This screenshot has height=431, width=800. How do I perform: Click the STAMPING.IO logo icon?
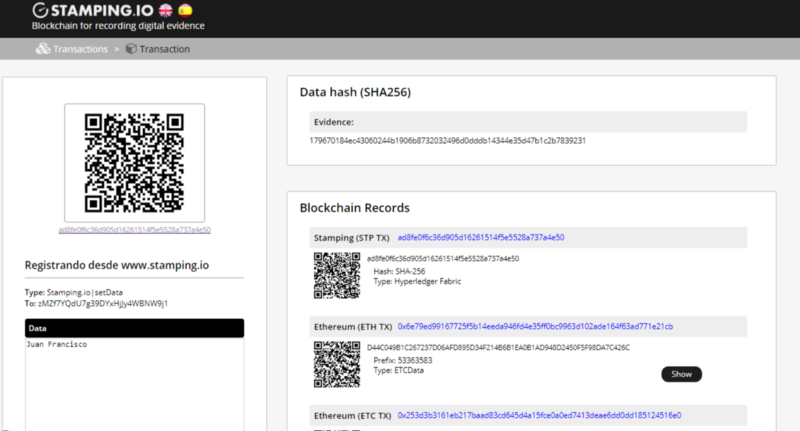40,10
